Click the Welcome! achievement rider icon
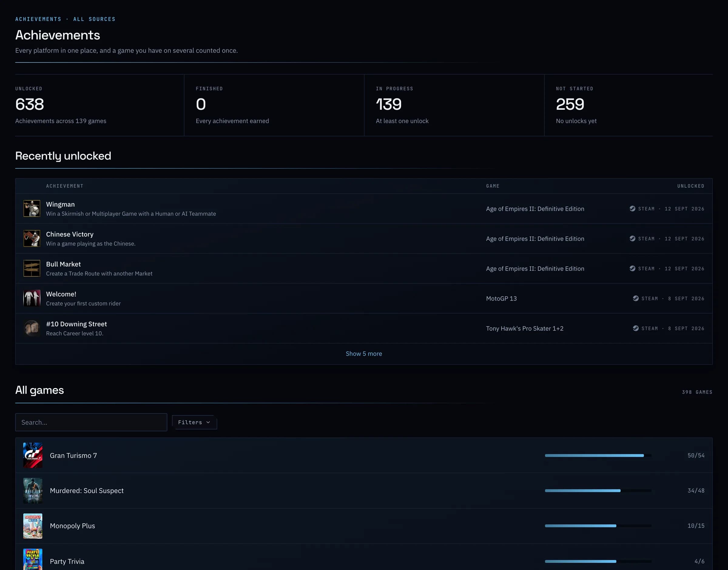 tap(32, 298)
